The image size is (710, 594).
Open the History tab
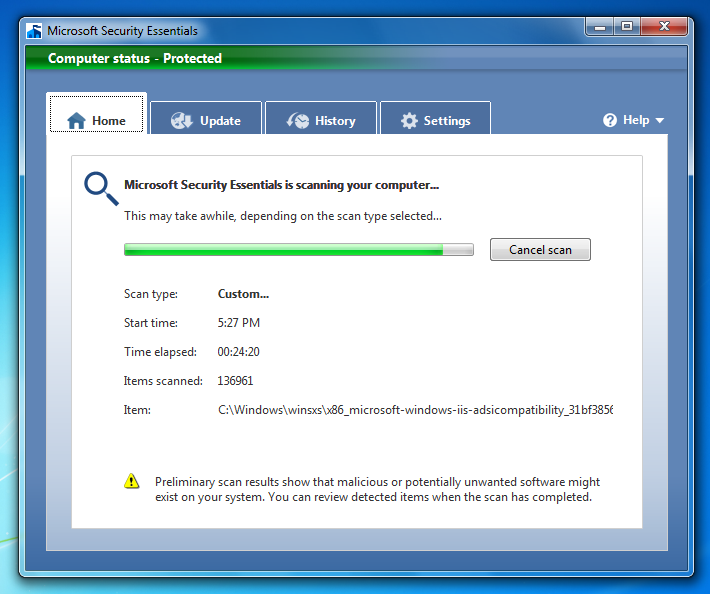(x=321, y=118)
